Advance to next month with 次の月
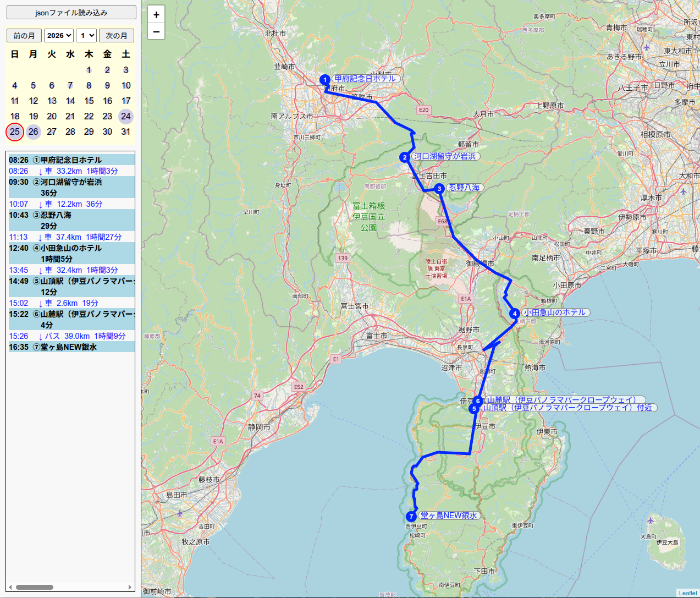Image resolution: width=700 pixels, height=598 pixels. pos(117,36)
